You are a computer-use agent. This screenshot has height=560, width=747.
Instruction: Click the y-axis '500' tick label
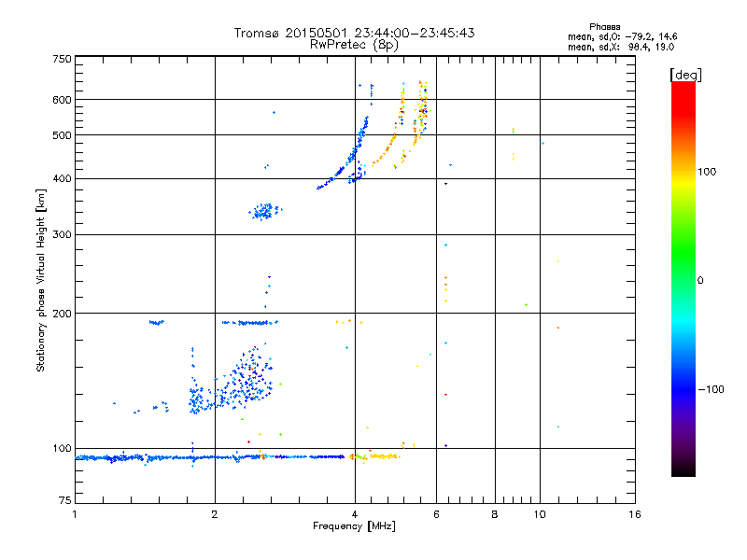pos(62,135)
